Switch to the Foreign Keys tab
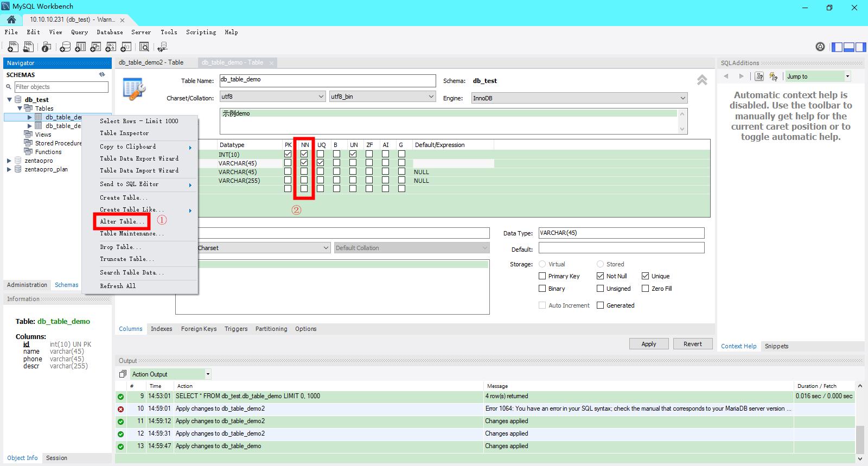This screenshot has height=466, width=868. click(x=199, y=329)
